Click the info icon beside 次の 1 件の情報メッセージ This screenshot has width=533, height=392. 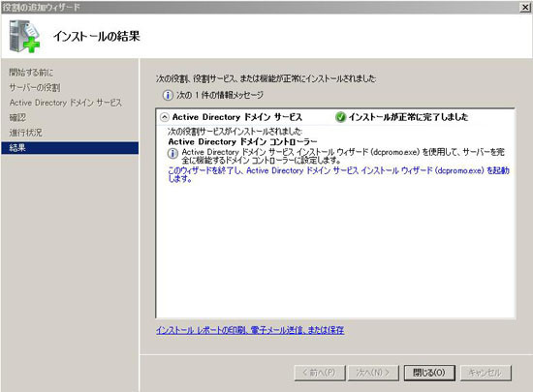pos(168,95)
